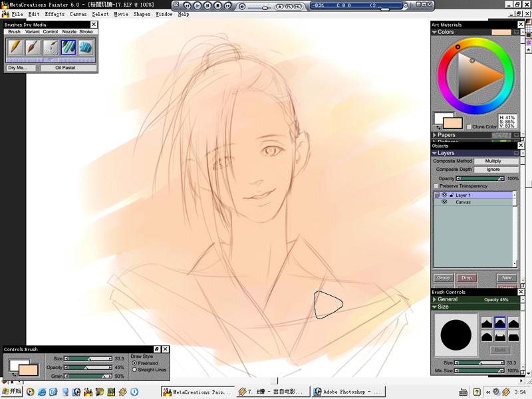Open the Windows Start button
This screenshot has height=399, width=532.
click(x=11, y=392)
